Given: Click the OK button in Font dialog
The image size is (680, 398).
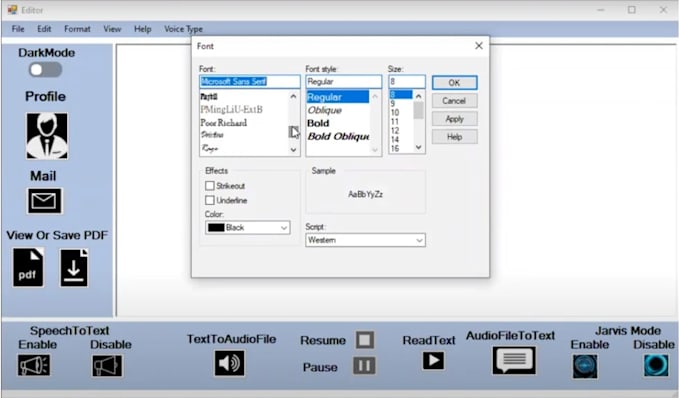Looking at the screenshot, I should [454, 83].
